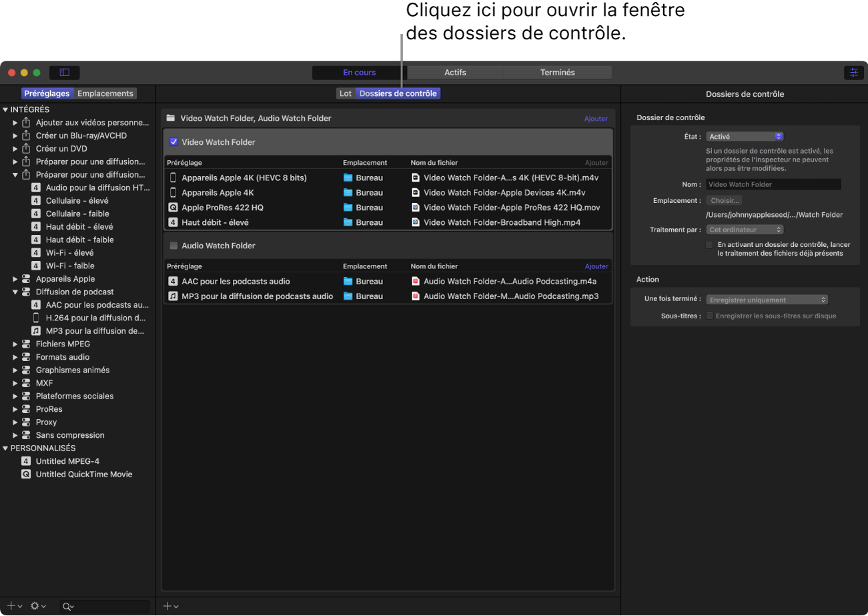Click the QuickTime icon for Apple ProRes 422 HQ
Viewport: 868px width, 616px height.
coord(173,207)
